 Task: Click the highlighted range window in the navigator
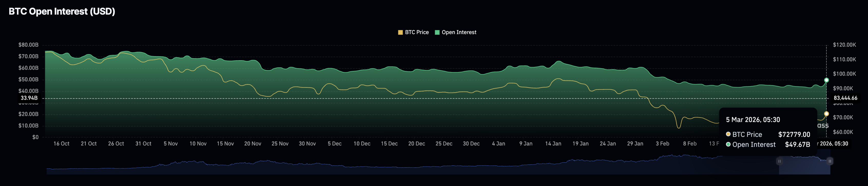coord(805,167)
